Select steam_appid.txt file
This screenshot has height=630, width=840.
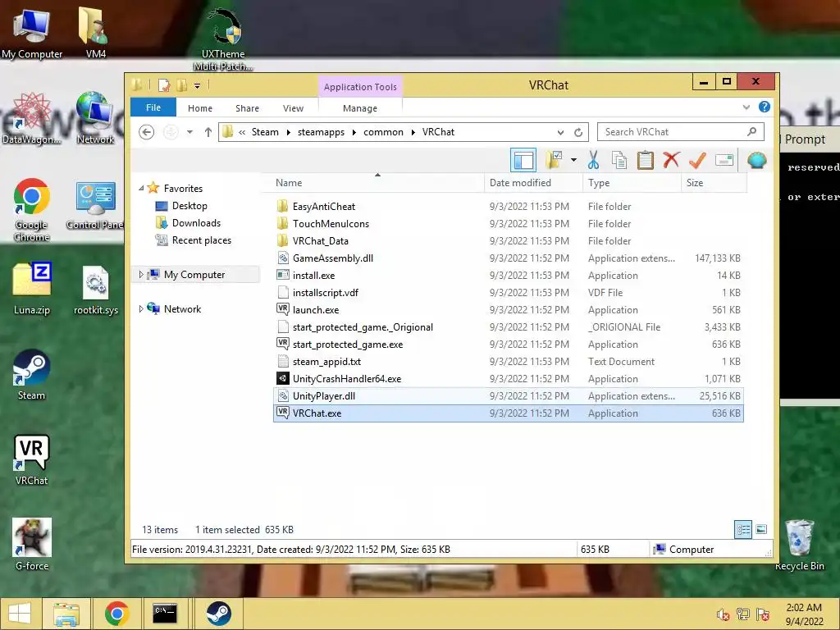click(x=509, y=362)
